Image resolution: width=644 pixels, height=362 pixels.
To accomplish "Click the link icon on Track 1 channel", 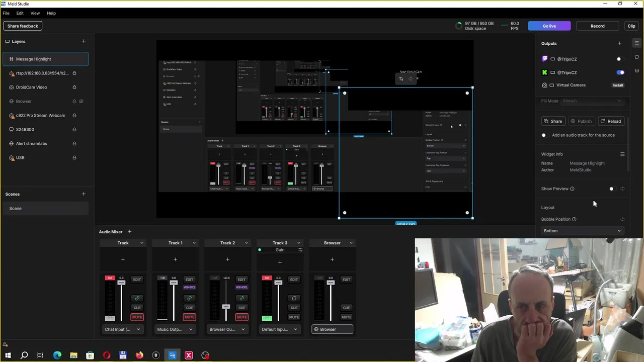I will point(189,298).
